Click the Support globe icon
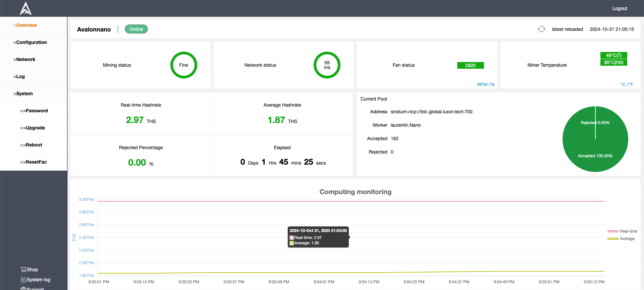 tap(23, 288)
